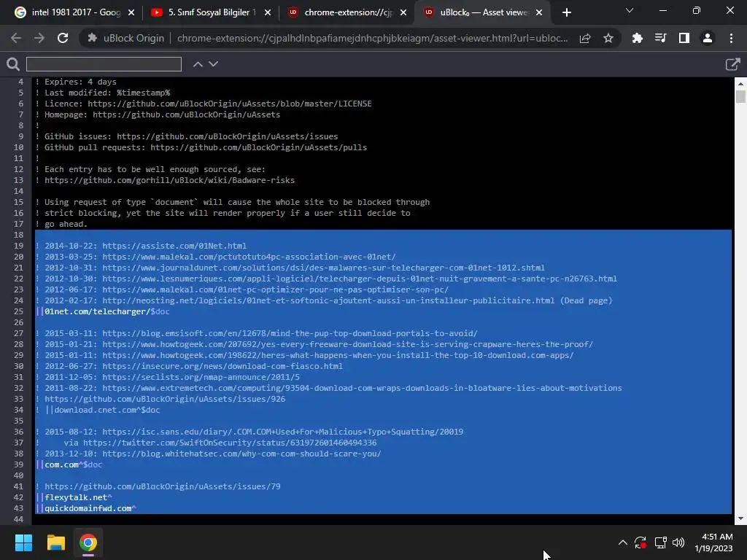Click the ||com.com^$doc filter line
Screen dimensions: 747x560
click(69, 464)
